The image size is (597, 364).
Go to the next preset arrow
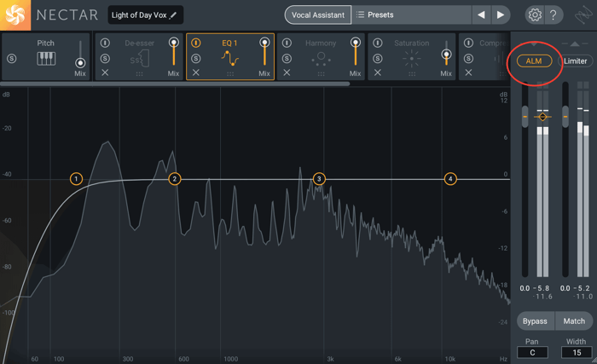[x=501, y=15]
